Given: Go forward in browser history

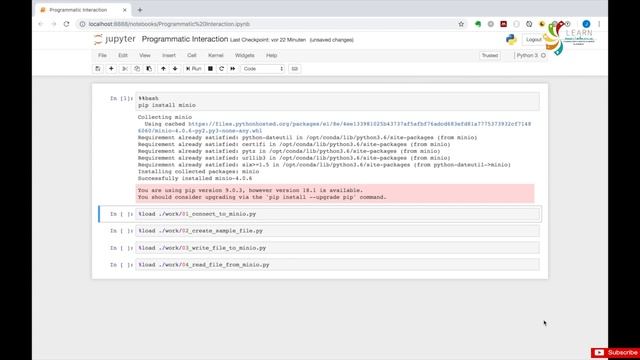Looking at the screenshot, I should click(53, 24).
